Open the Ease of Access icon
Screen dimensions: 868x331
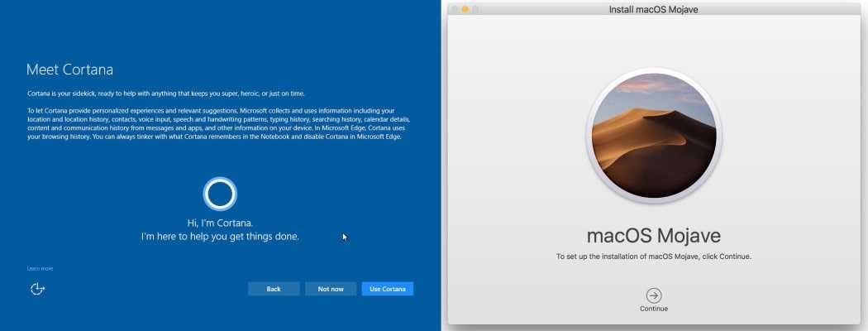tap(36, 289)
